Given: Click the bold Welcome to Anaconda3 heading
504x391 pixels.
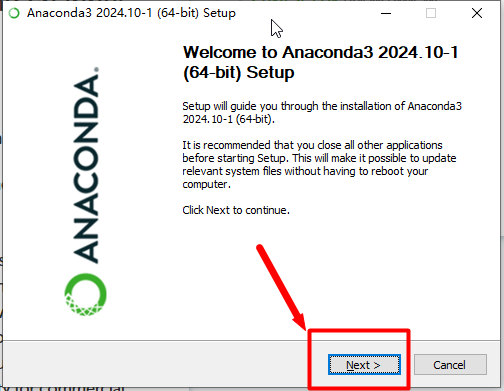Looking at the screenshot, I should click(321, 62).
